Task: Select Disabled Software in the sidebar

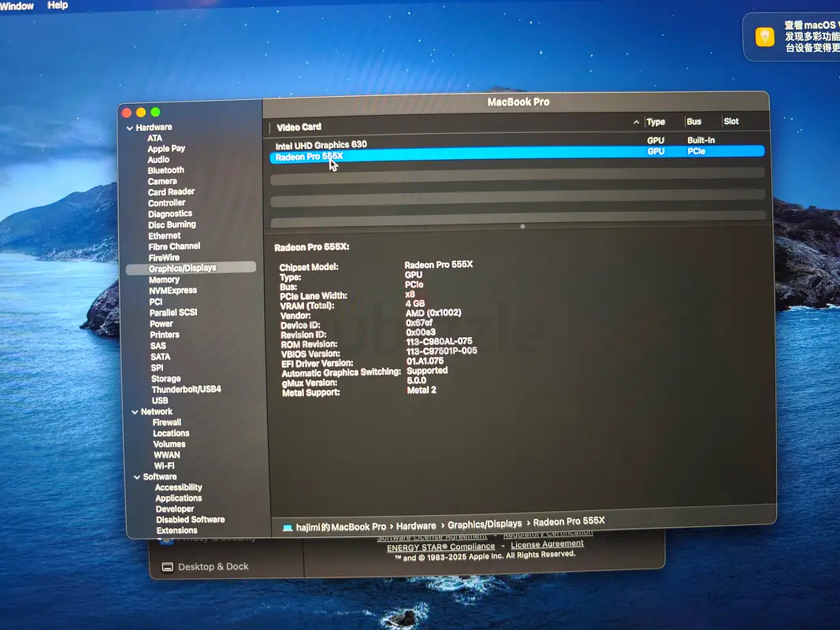Action: coord(190,520)
